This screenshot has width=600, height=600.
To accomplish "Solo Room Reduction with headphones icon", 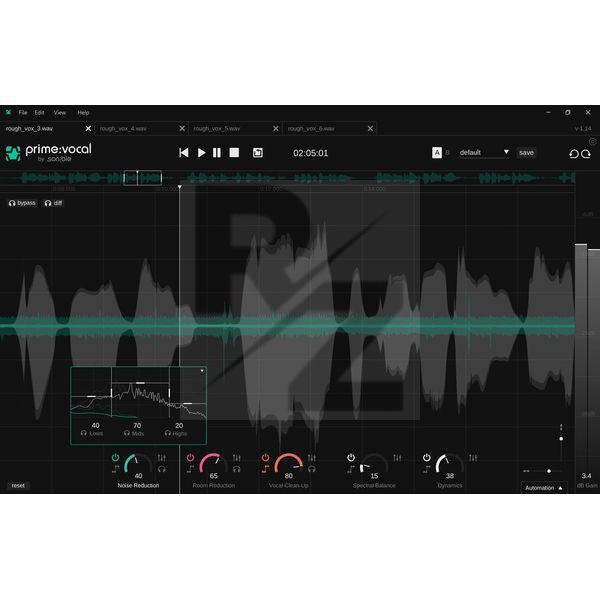I will pos(236,469).
